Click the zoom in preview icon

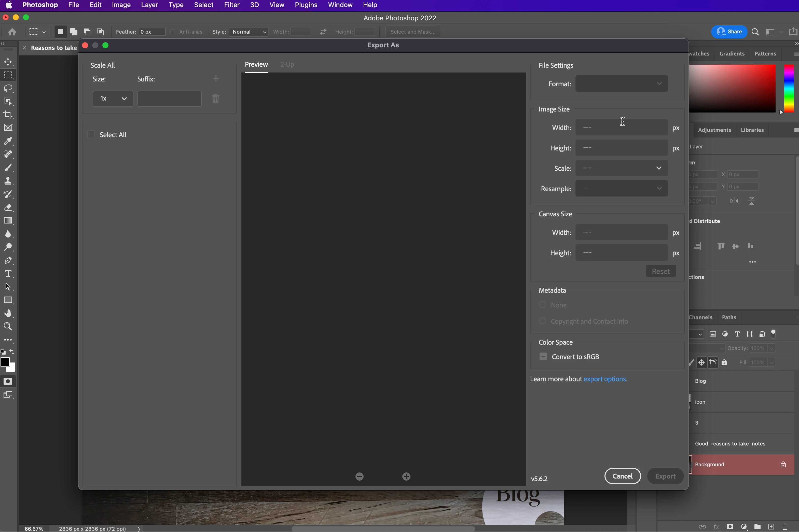click(x=406, y=476)
